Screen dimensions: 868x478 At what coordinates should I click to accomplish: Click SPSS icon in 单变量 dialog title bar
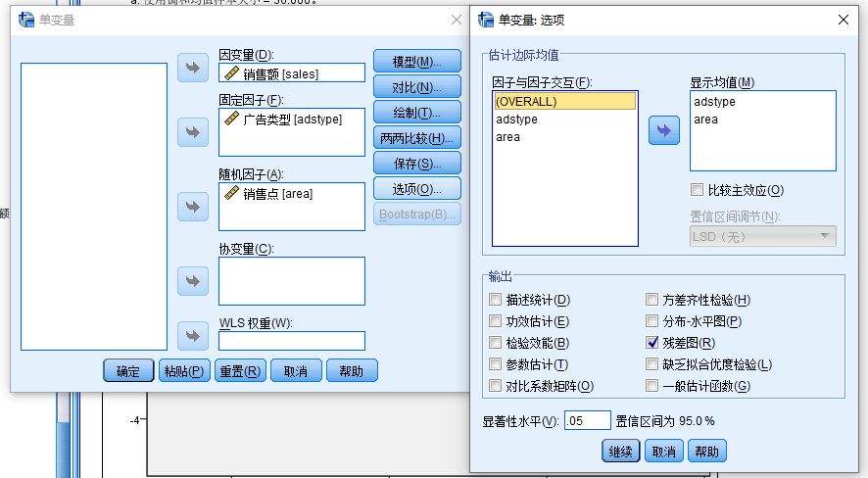pyautogui.click(x=26, y=20)
